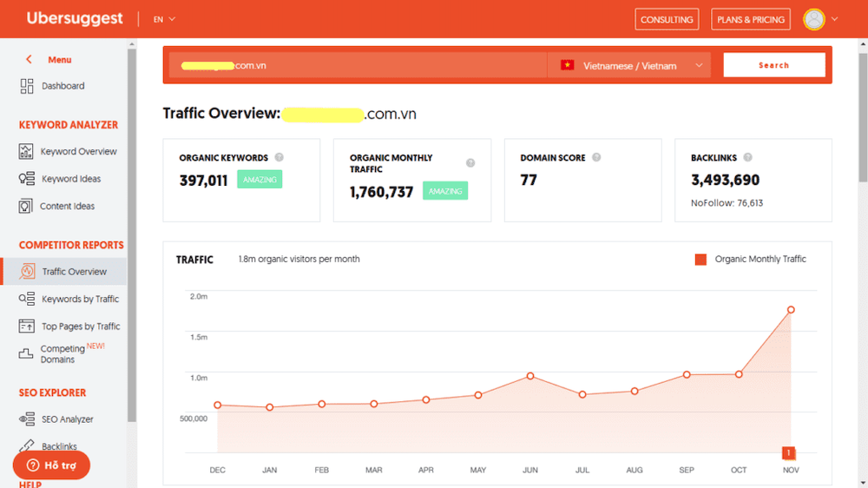Viewport: 868px width, 488px height.
Task: Click the Keyword Ideas icon
Action: coord(27,179)
